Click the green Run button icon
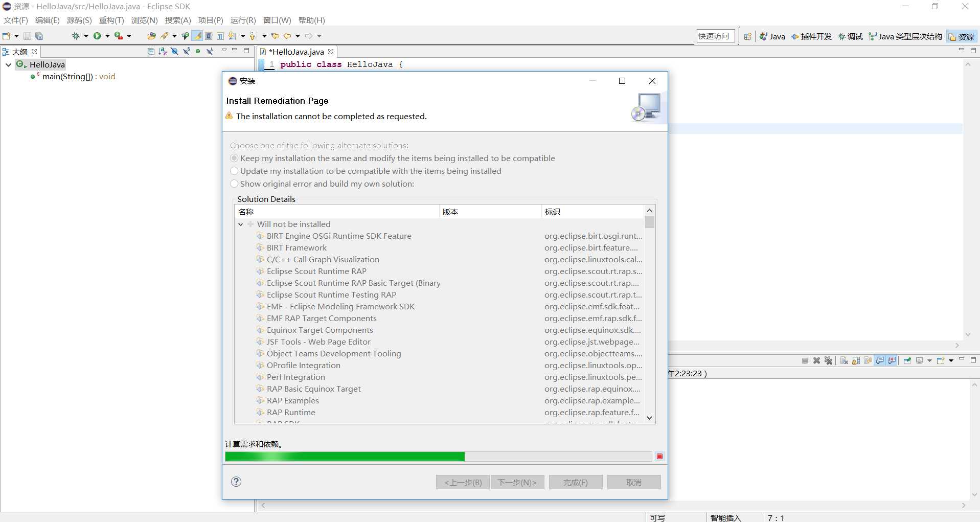 point(97,36)
